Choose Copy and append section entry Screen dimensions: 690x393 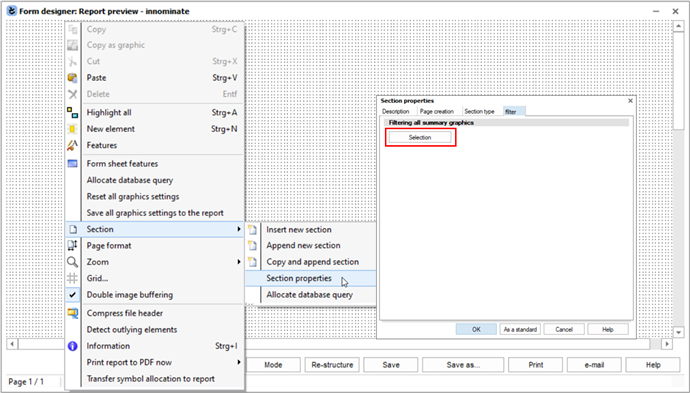coord(311,262)
